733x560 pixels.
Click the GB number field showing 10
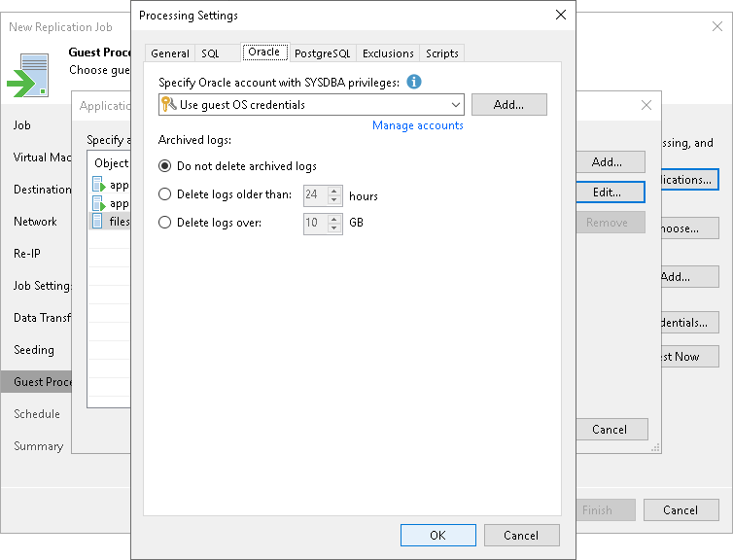(x=316, y=223)
